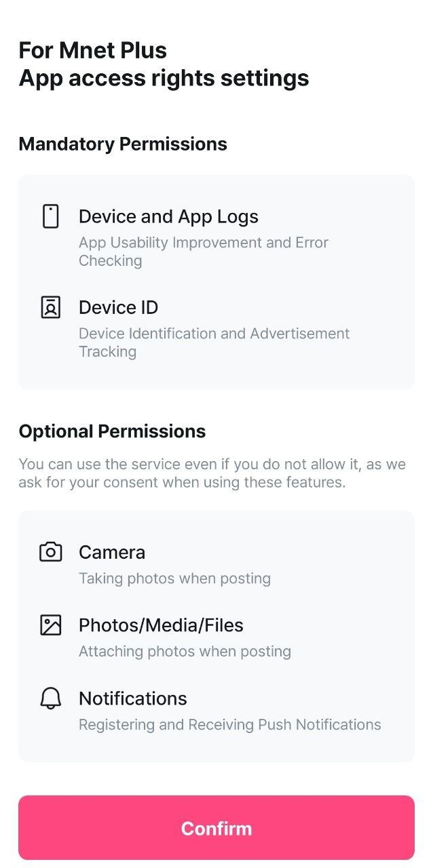This screenshot has width=433, height=868.
Task: Tap the Photos/Media/Files image icon
Action: [51, 625]
